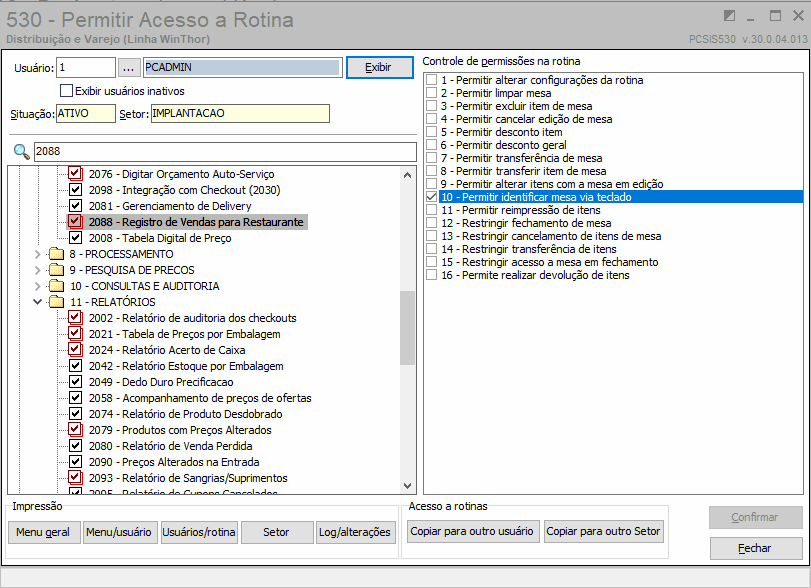Uncheck 10 - Permitir identificar mesa via teclado
The image size is (811, 588).
(431, 197)
